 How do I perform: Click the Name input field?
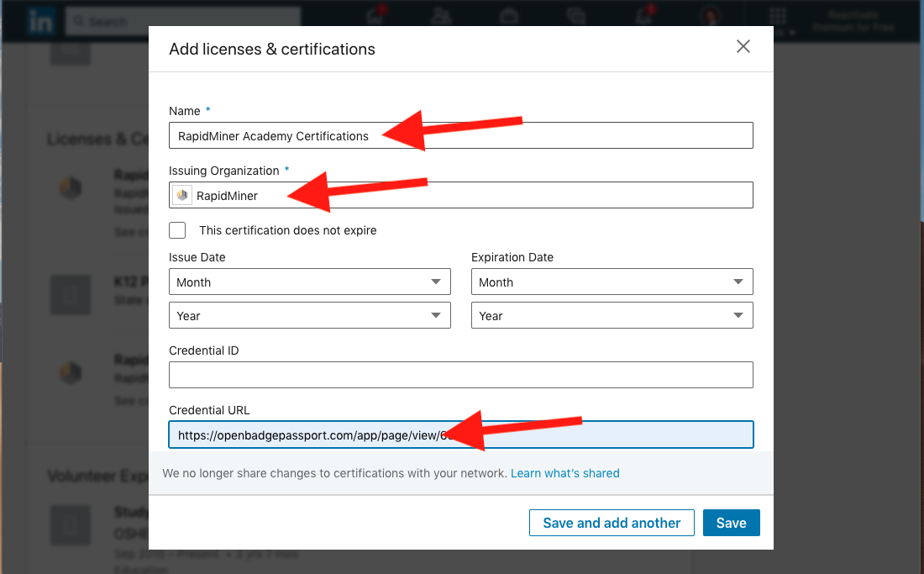coord(461,135)
